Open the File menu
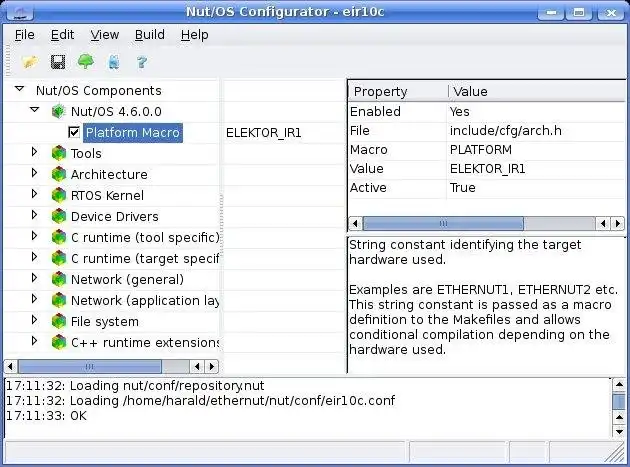The image size is (630, 467). (25, 35)
